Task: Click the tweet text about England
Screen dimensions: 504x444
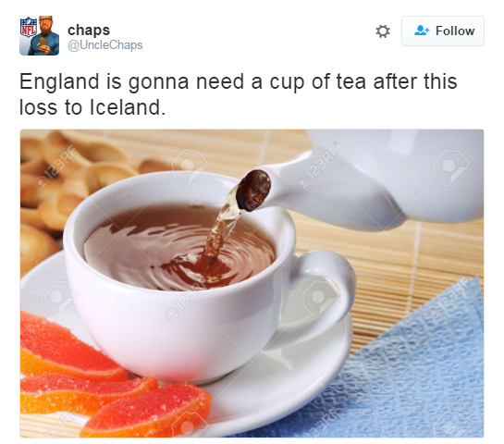Action: click(x=239, y=94)
